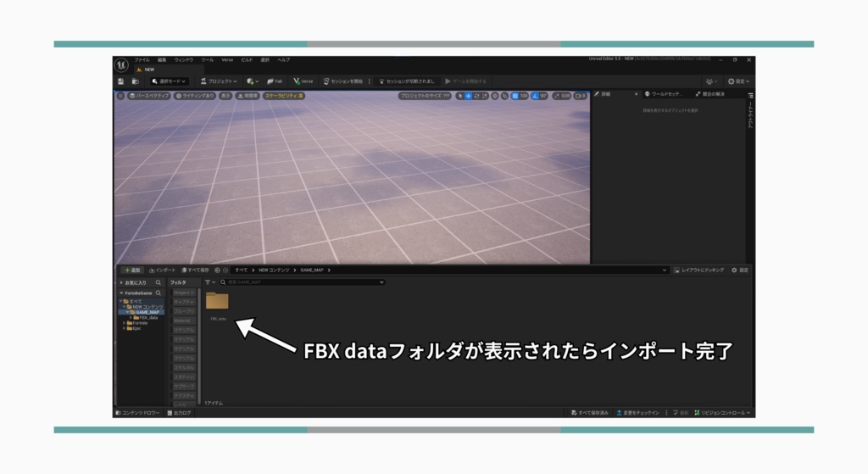Viewport: 868px width, 474px height.
Task: Expand the お気に入り favorites section
Action: [x=122, y=282]
